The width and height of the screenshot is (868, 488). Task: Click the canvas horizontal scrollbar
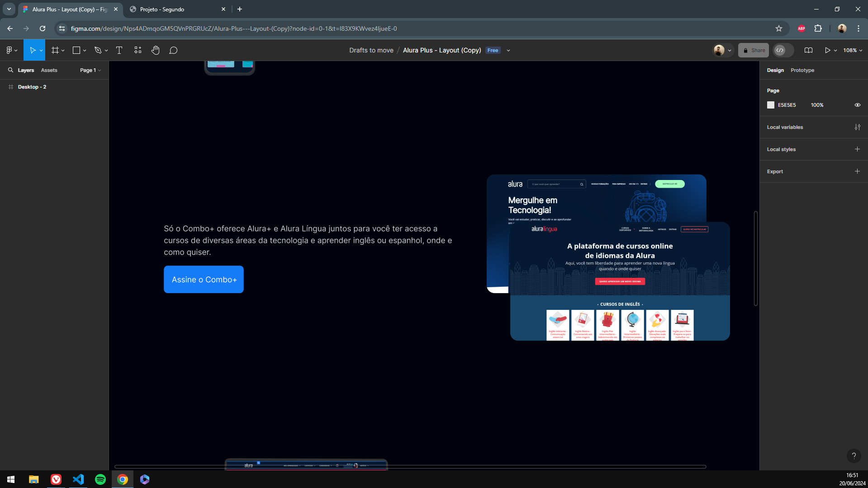click(x=410, y=466)
